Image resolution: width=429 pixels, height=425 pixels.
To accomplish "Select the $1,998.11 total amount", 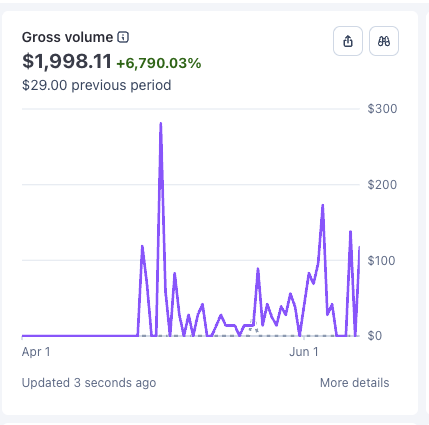I will (x=67, y=62).
